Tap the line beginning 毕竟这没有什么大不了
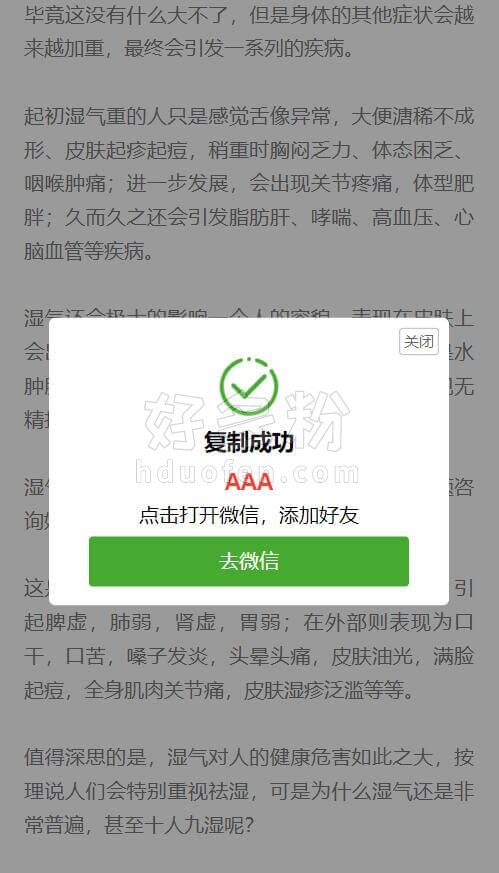This screenshot has height=873, width=499. coord(249,15)
